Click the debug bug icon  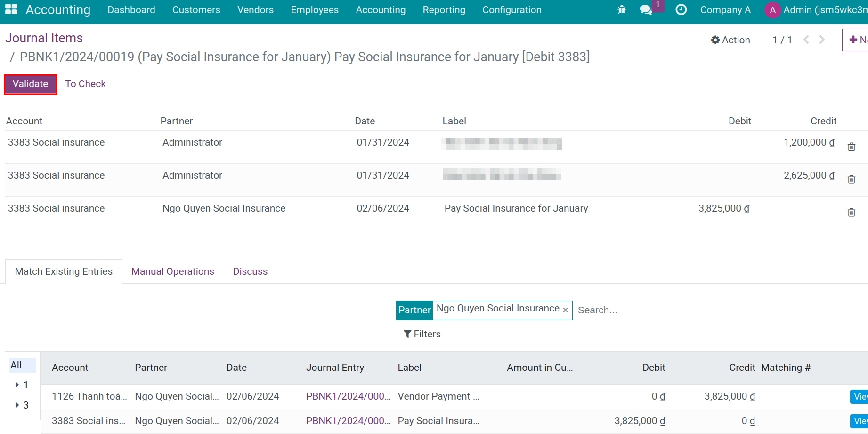coord(622,10)
